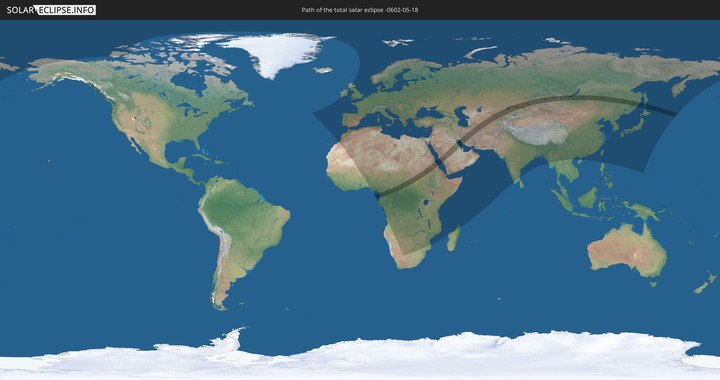Click on New Zealand

[x=706, y=282]
